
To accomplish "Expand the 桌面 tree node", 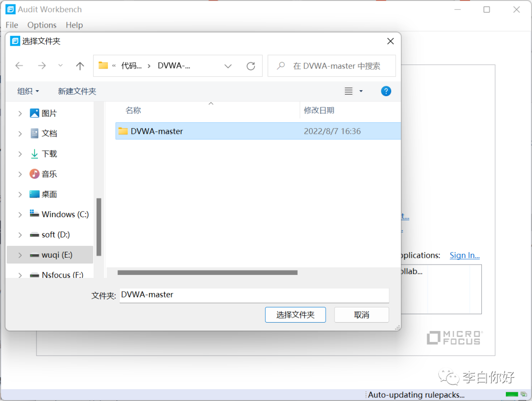I will click(x=20, y=195).
